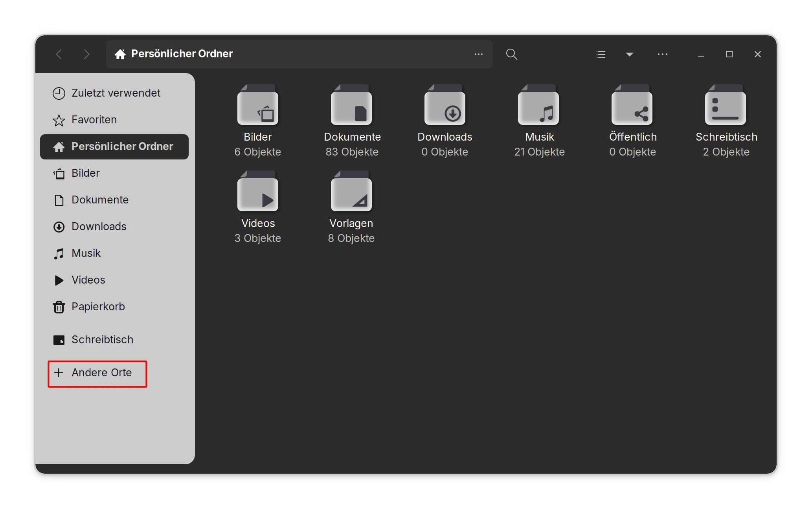Close the file manager window

(x=758, y=54)
